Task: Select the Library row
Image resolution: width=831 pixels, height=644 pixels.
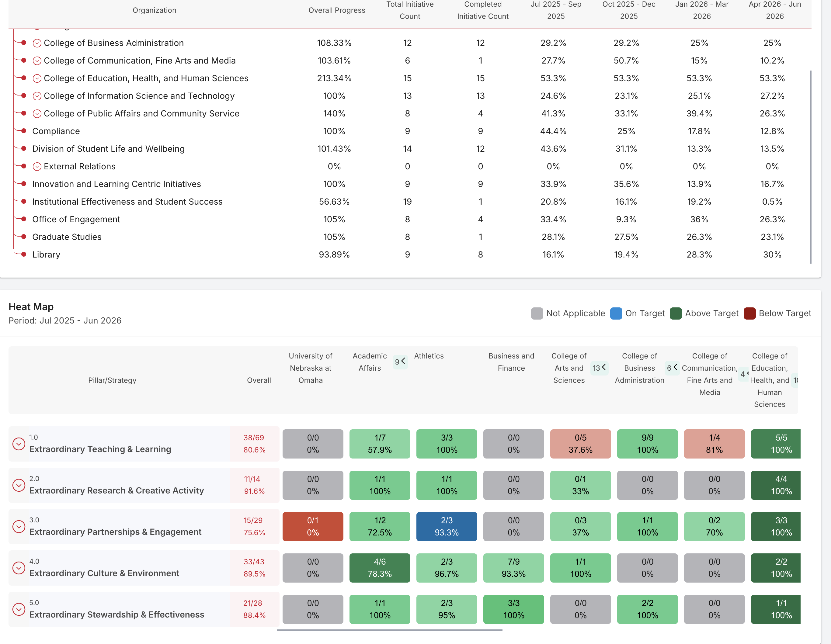Action: coord(410,254)
